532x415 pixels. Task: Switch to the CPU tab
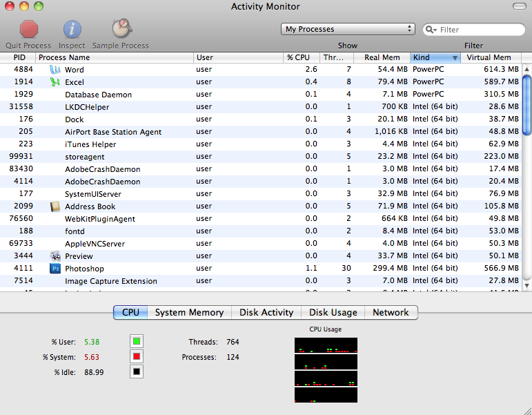pyautogui.click(x=130, y=312)
